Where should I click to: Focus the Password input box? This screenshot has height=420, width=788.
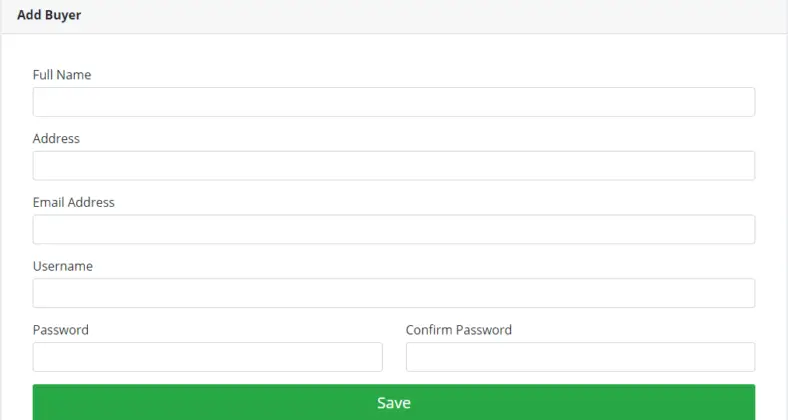208,357
